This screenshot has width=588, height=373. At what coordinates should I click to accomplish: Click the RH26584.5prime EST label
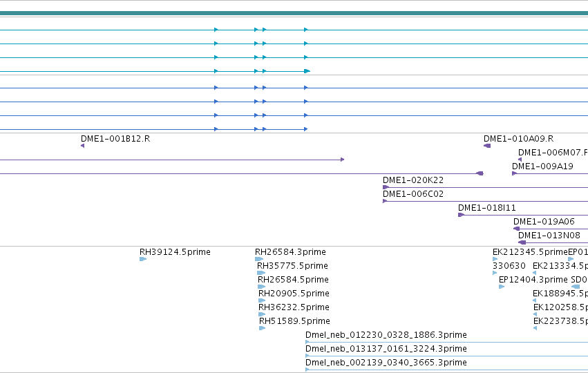click(293, 280)
